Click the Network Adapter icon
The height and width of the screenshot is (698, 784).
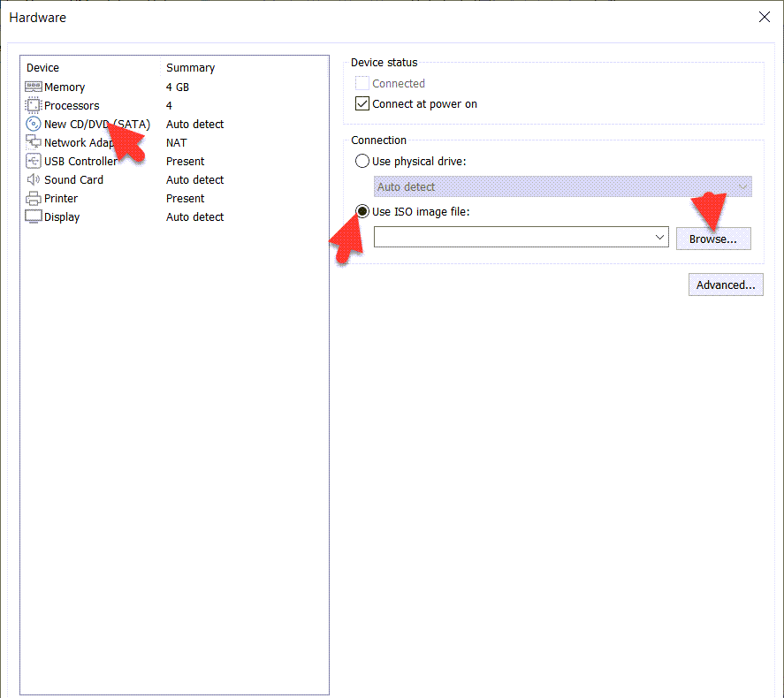coord(34,142)
